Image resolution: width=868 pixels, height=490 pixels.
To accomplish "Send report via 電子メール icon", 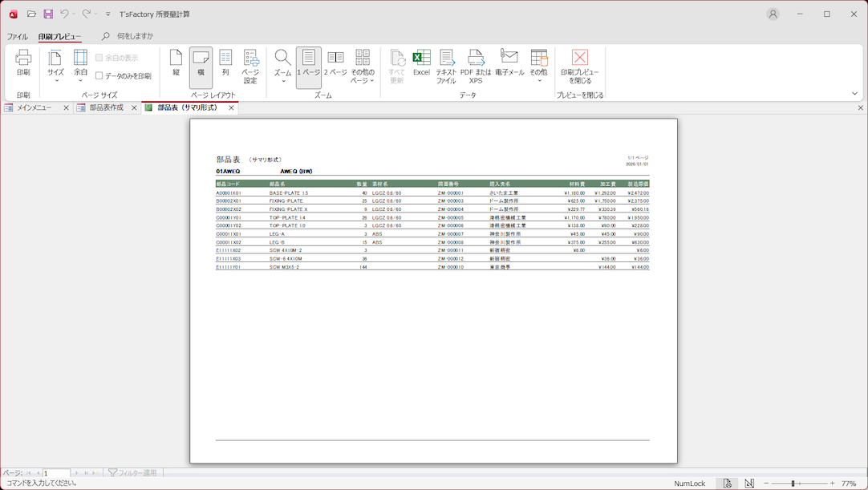I will (509, 63).
